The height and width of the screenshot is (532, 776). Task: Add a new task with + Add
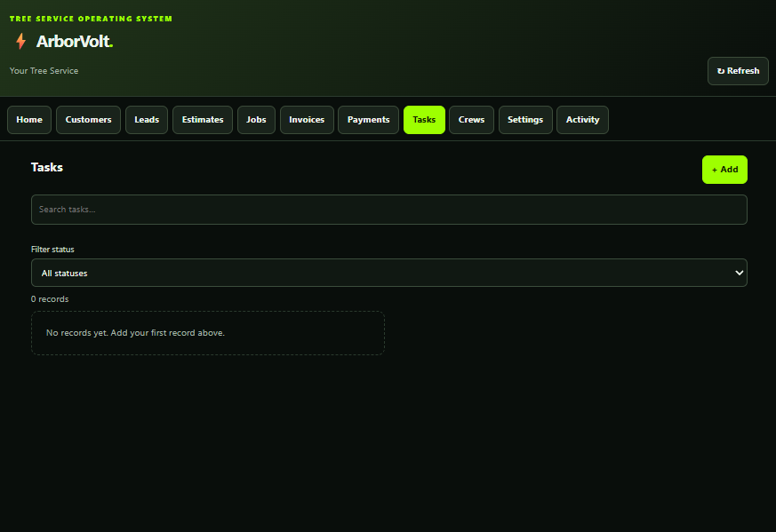click(724, 170)
